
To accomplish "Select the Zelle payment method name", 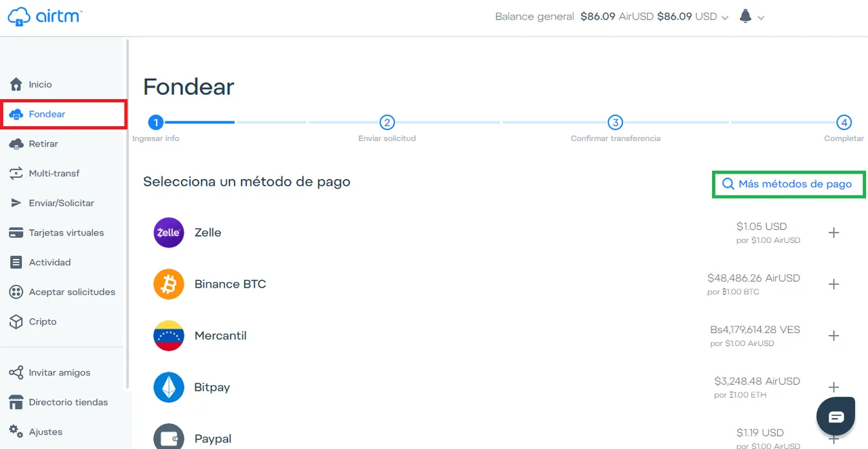I will pyautogui.click(x=208, y=233).
